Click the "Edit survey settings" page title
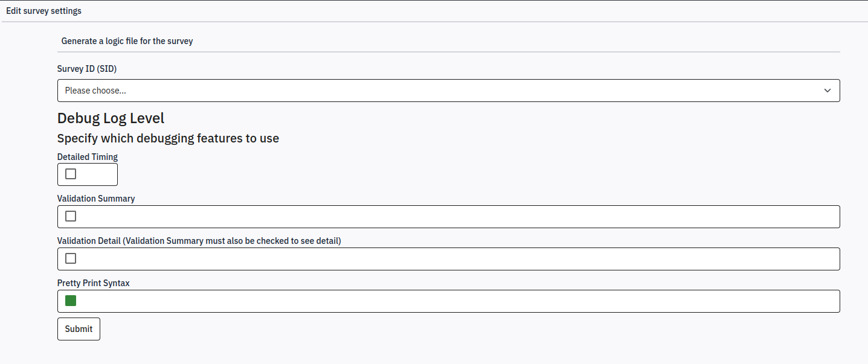Image resolution: width=868 pixels, height=364 pixels. pyautogui.click(x=43, y=11)
